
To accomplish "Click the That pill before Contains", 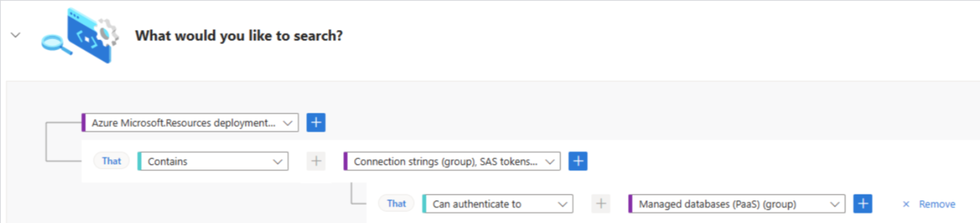I will 112,161.
